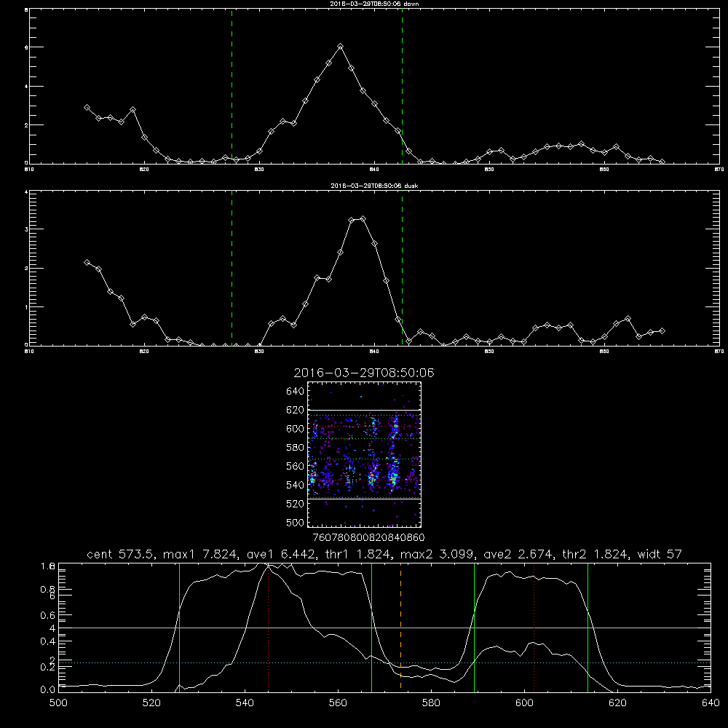Click the '560' x-axis label of bottom plot

pyautogui.click(x=338, y=703)
